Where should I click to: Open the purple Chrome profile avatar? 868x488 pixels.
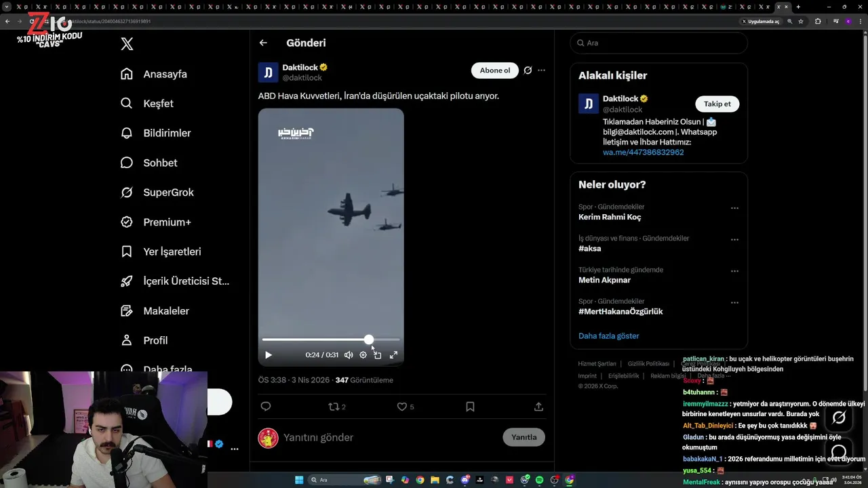[848, 21]
